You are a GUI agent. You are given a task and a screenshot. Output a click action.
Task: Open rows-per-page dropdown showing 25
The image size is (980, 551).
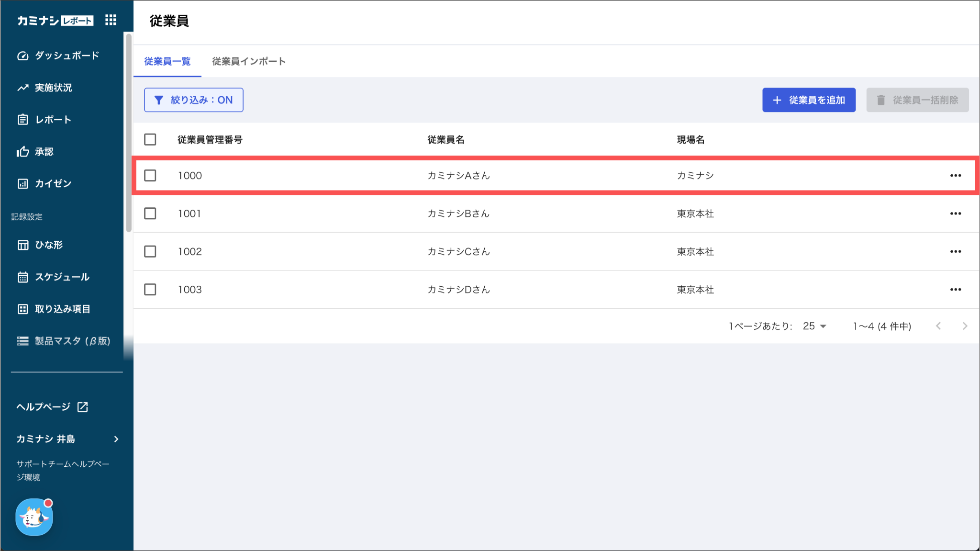[814, 326]
